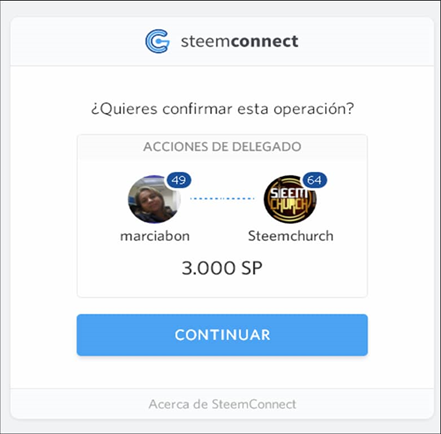Click the reputation badge showing 49
The height and width of the screenshot is (434, 441).
[x=179, y=180]
